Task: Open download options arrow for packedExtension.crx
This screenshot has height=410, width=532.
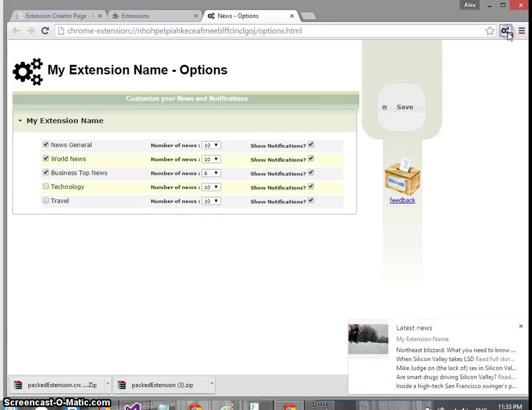Action: (108, 384)
